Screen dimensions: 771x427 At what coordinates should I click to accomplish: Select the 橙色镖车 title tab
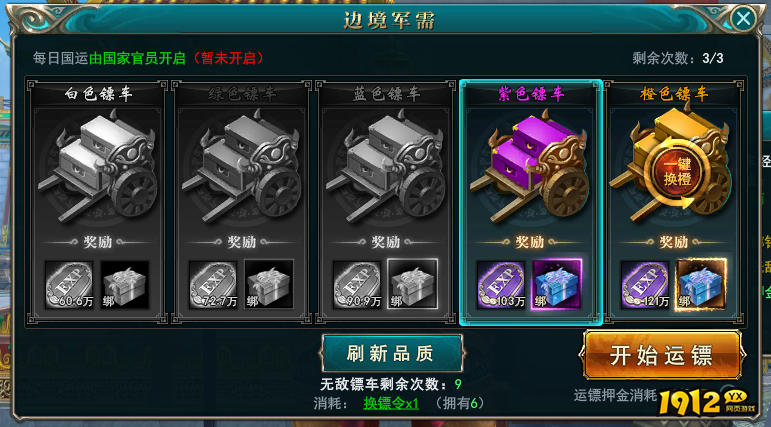point(674,93)
